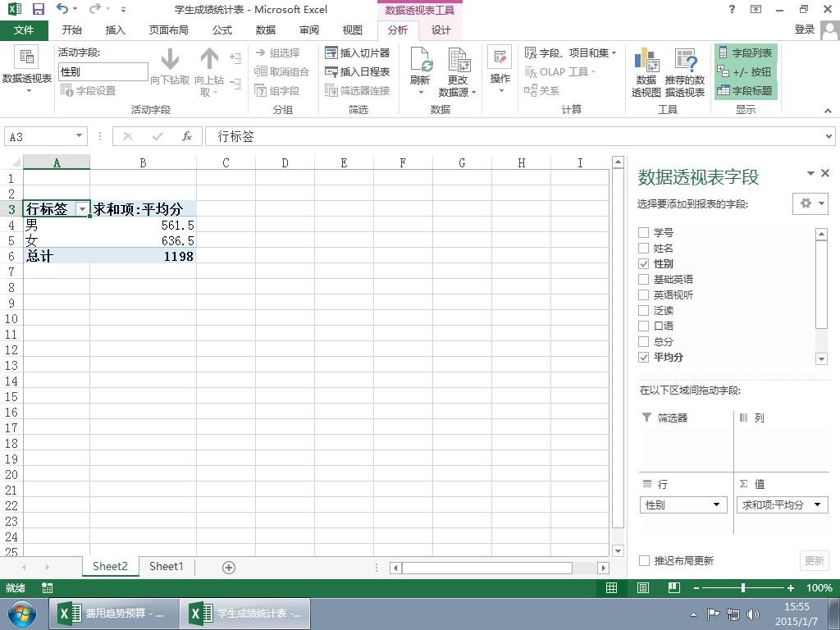The width and height of the screenshot is (840, 630).
Task: Switch to Page Break Preview icon
Action: (x=674, y=588)
